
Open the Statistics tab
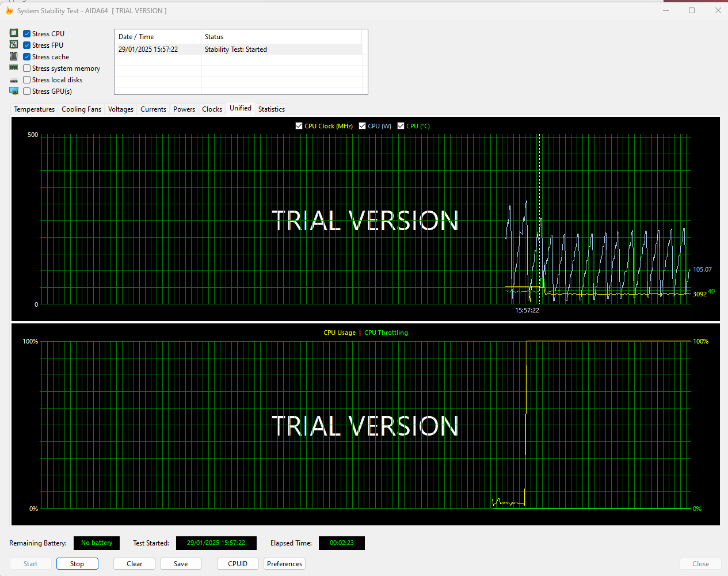point(271,109)
